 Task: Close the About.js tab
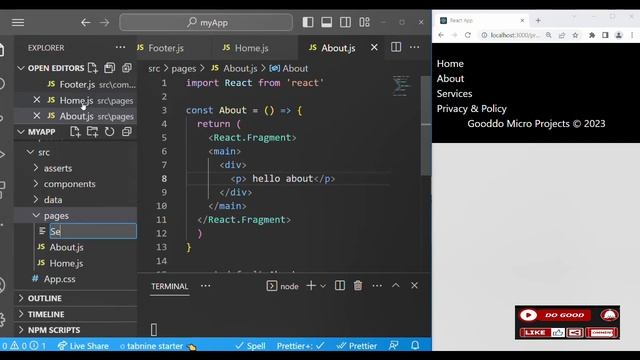[374, 47]
